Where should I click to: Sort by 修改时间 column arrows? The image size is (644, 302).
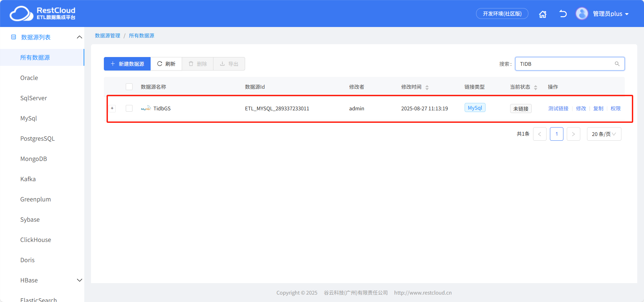427,87
